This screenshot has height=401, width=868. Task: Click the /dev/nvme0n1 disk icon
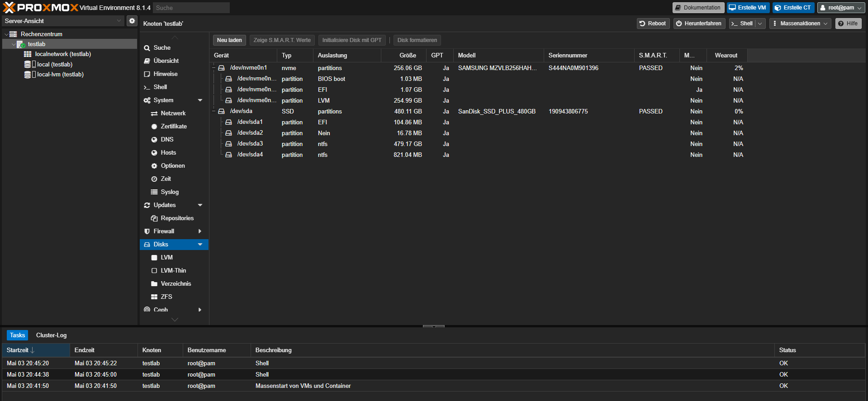(221, 68)
